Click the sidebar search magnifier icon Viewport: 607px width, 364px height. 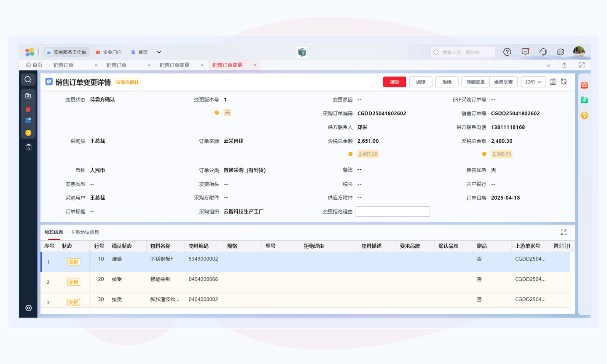click(28, 80)
